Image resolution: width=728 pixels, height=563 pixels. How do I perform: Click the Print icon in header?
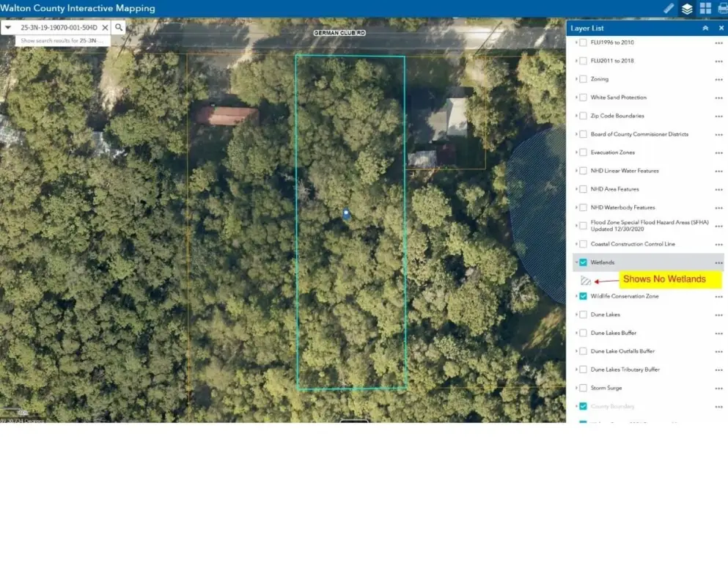pyautogui.click(x=723, y=8)
